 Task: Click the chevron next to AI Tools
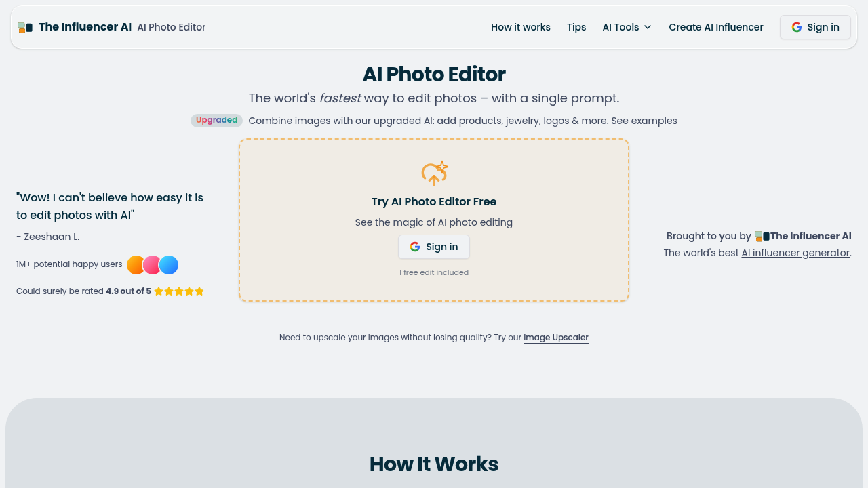point(647,27)
